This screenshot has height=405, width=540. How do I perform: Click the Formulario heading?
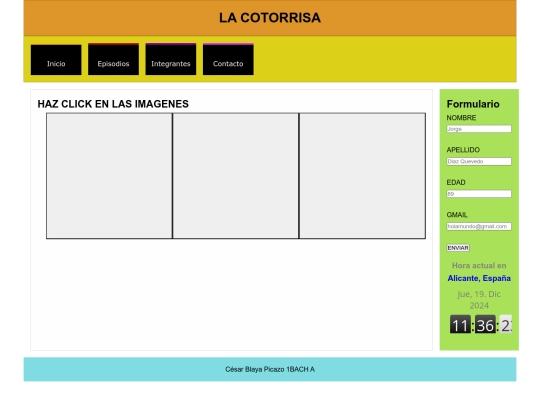click(x=473, y=104)
